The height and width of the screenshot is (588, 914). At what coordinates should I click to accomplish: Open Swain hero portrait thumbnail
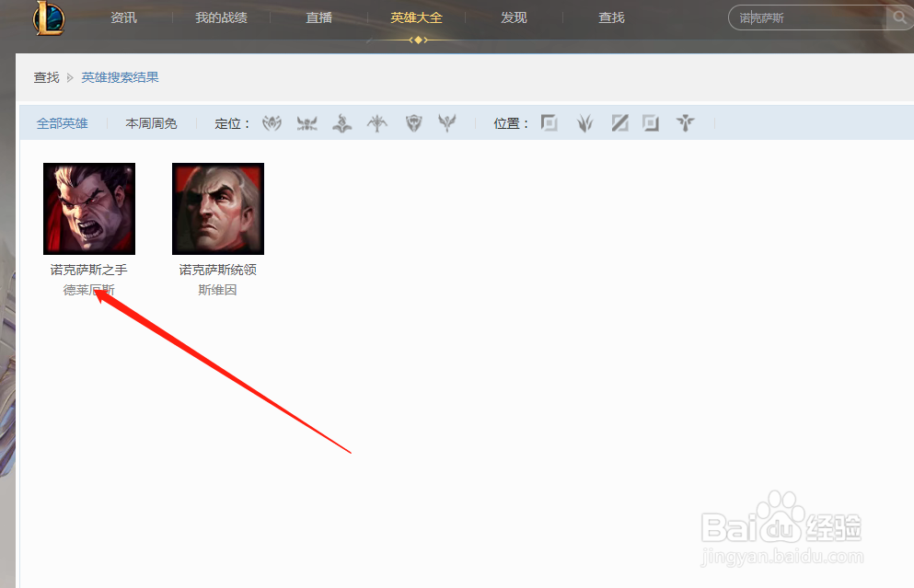[218, 209]
